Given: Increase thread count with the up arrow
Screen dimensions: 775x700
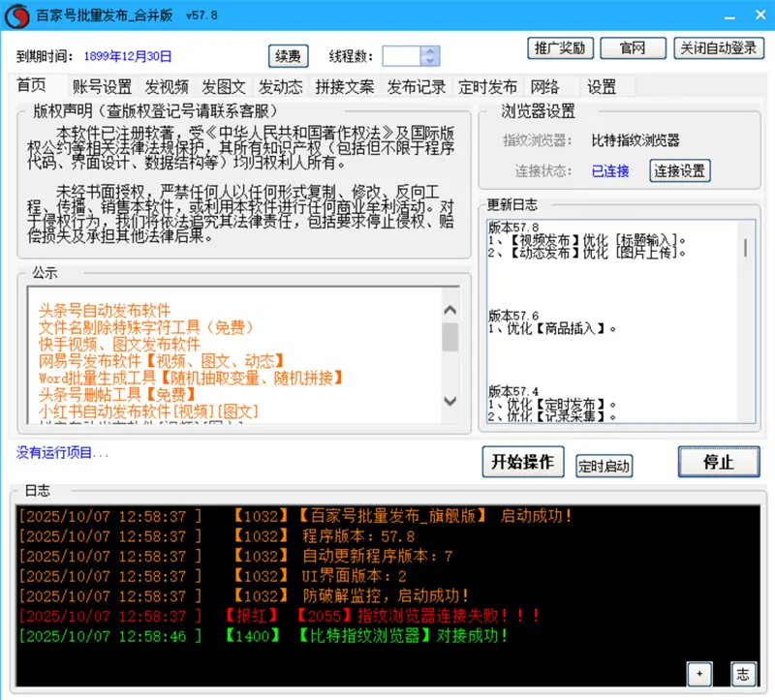Looking at the screenshot, I should [x=430, y=51].
